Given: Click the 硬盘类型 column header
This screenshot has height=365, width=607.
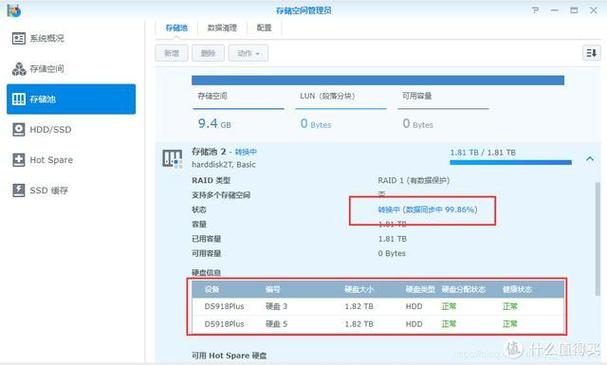Looking at the screenshot, I should (x=420, y=289).
